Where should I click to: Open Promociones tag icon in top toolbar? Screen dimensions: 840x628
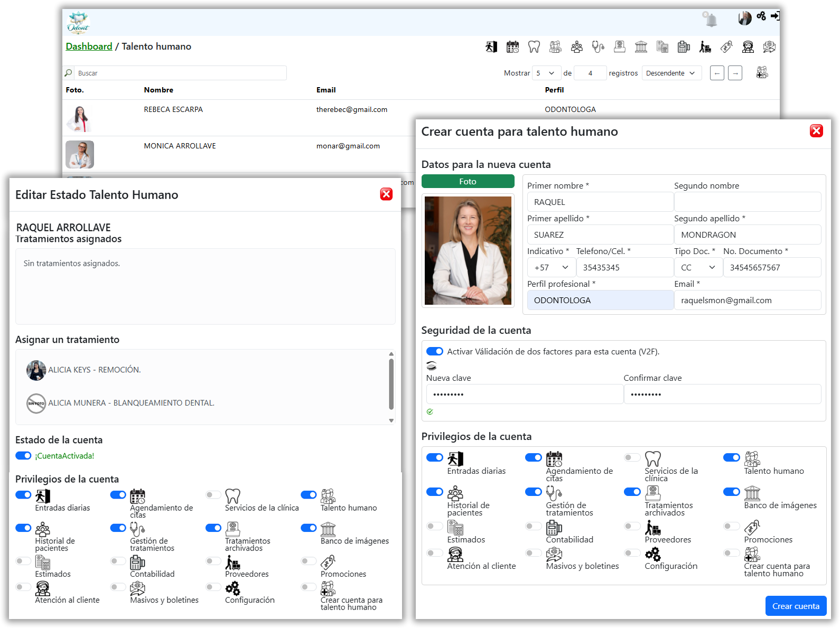coord(726,47)
